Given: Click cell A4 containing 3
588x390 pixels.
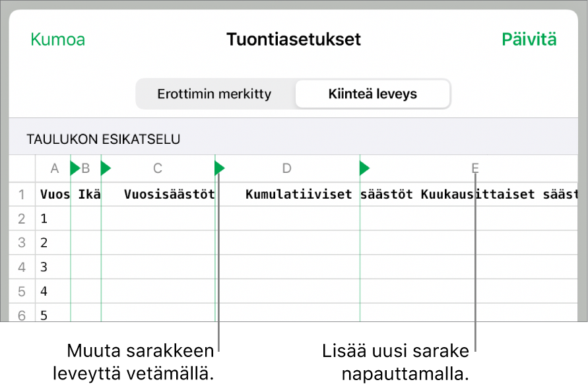Looking at the screenshot, I should click(x=53, y=267).
